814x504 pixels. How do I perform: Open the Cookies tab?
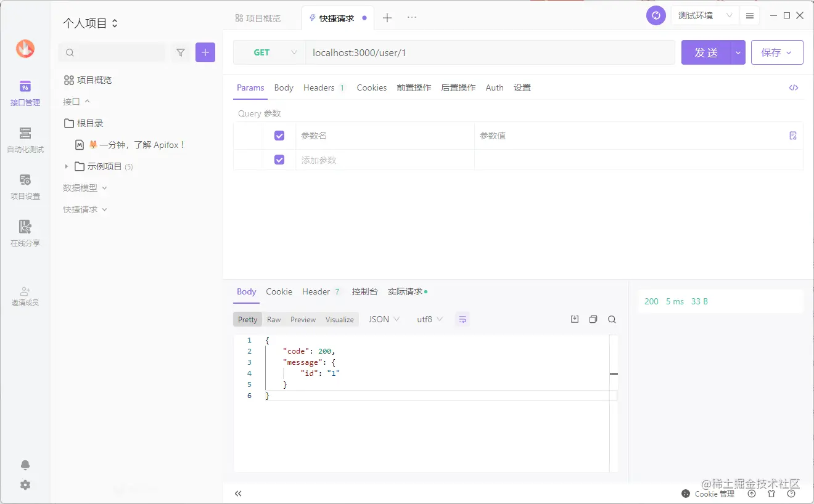(372, 87)
